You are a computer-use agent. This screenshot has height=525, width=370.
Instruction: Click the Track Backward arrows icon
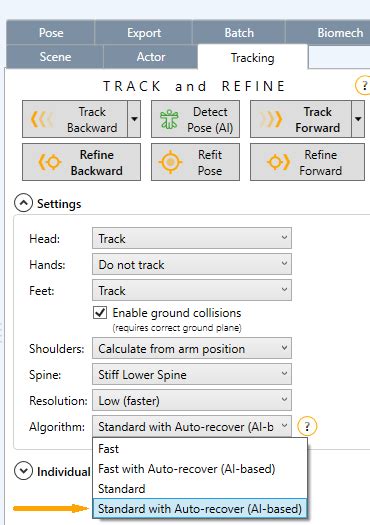[x=41, y=119]
